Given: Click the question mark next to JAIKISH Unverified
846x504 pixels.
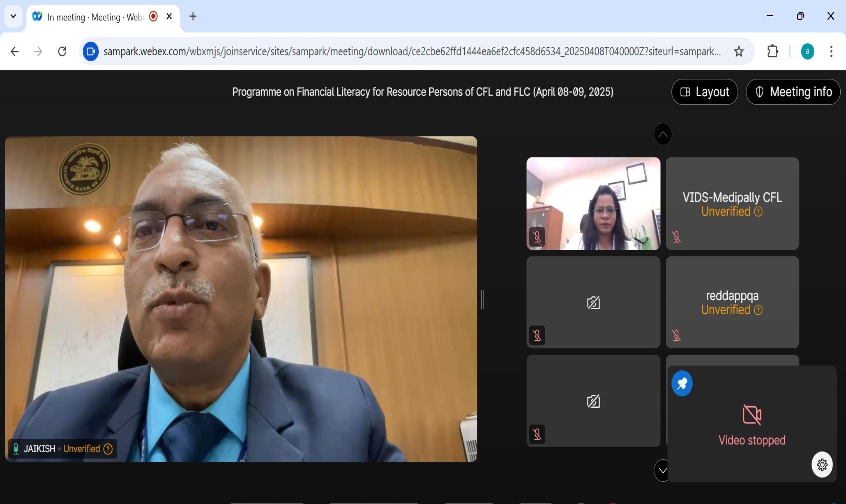Looking at the screenshot, I should coord(108,449).
